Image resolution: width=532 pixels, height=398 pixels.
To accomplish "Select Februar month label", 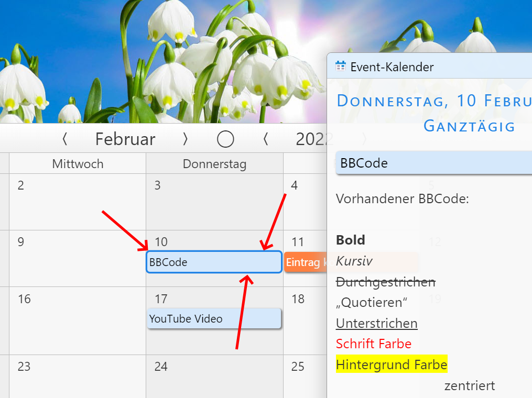I will pos(125,139).
